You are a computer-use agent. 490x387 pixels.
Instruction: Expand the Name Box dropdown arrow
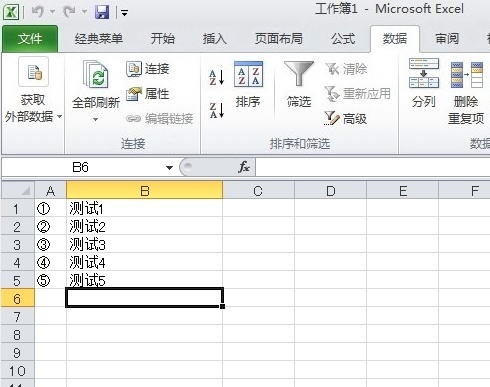click(169, 167)
